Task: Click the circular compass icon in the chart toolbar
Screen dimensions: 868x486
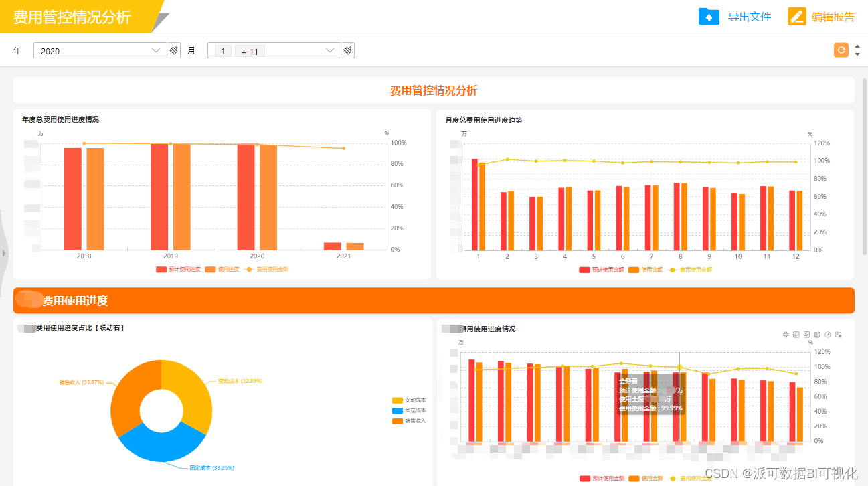Action: [828, 335]
